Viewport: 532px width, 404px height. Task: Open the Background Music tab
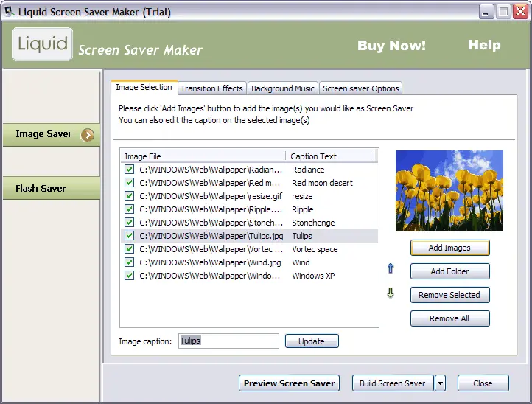tap(282, 88)
